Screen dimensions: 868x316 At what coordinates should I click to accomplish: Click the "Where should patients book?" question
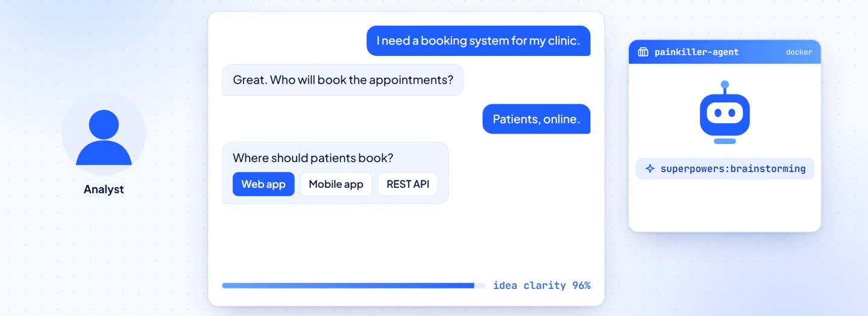[313, 158]
